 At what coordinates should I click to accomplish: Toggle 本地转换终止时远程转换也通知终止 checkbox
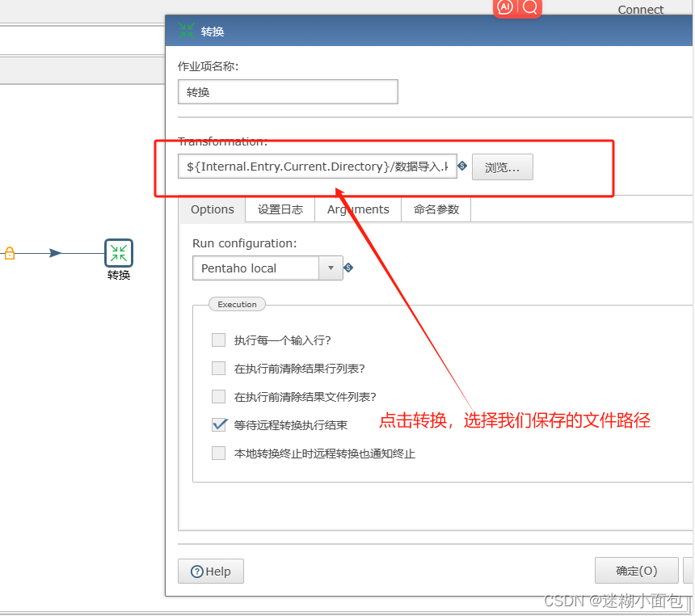(x=218, y=453)
